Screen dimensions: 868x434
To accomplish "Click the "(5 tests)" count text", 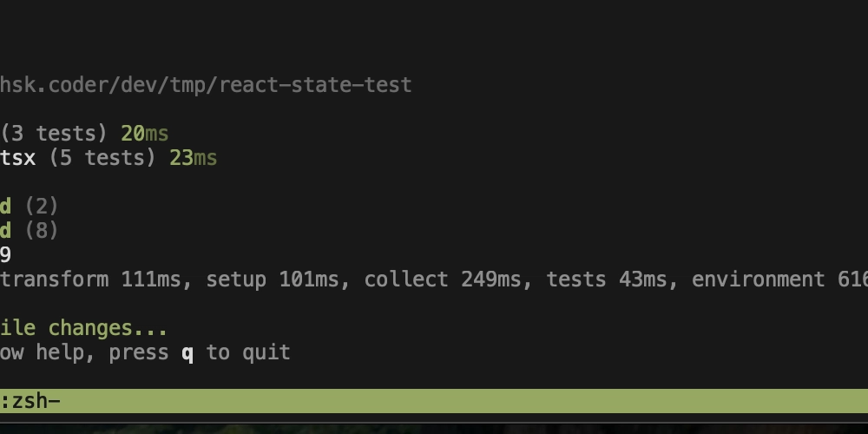I will click(102, 158).
